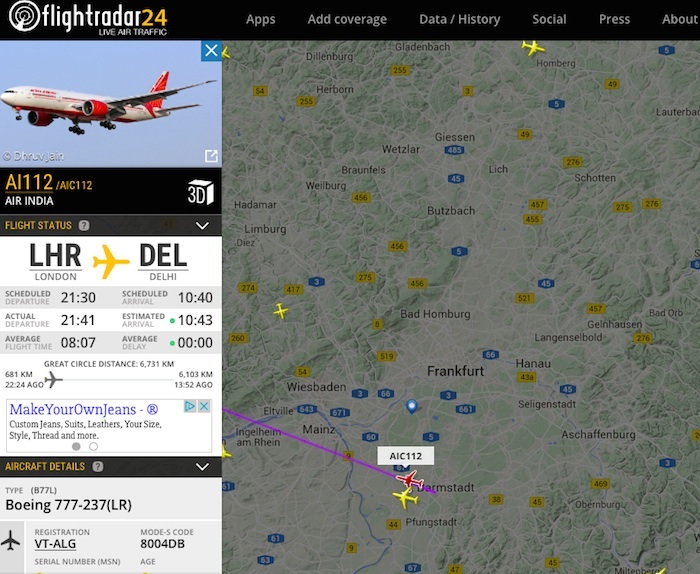The image size is (700, 574).
Task: Open the 3D view of the flight
Action: tap(200, 192)
